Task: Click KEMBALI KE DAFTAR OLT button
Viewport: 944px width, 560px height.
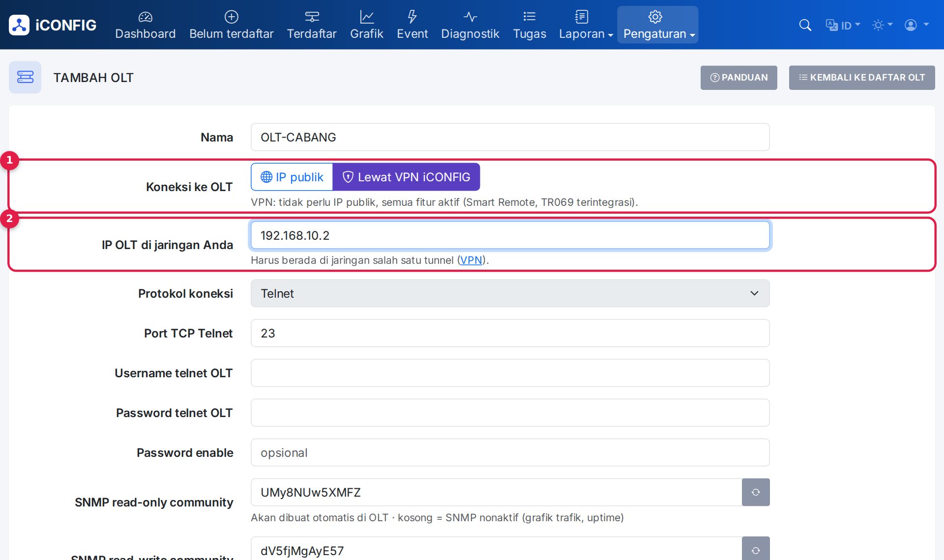Action: tap(862, 78)
